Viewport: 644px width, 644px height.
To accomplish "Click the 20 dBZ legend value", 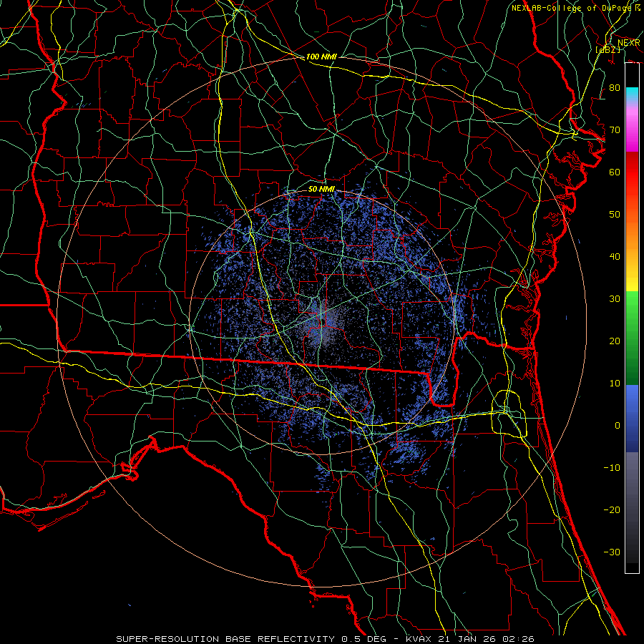I will [615, 341].
